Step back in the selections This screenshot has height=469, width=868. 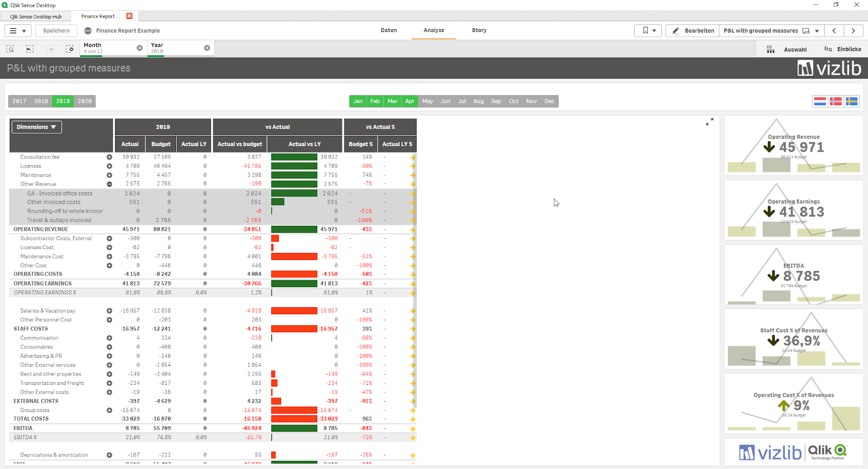point(30,49)
